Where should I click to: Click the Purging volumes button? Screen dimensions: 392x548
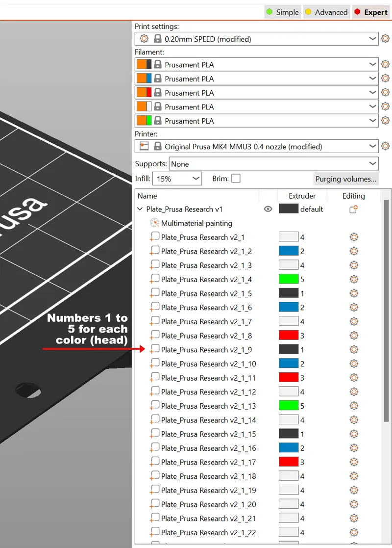click(345, 179)
